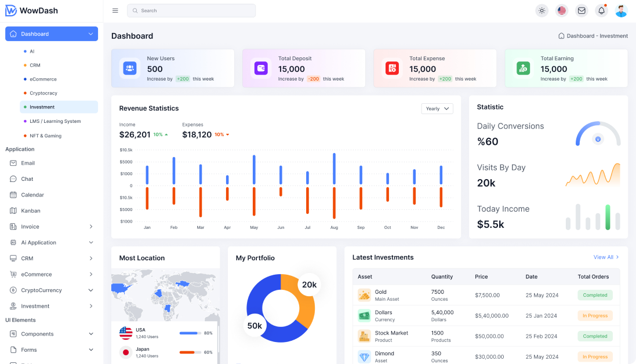Click the USA users progress bar
636x364 pixels.
click(190, 333)
